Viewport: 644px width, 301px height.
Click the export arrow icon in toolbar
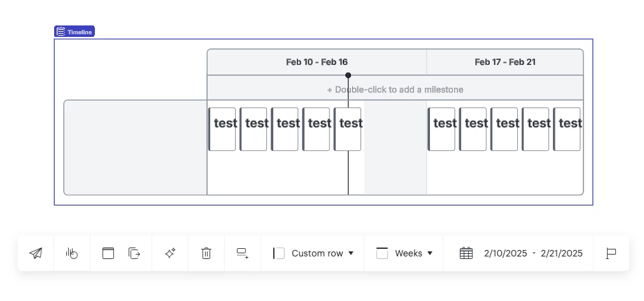click(x=134, y=253)
